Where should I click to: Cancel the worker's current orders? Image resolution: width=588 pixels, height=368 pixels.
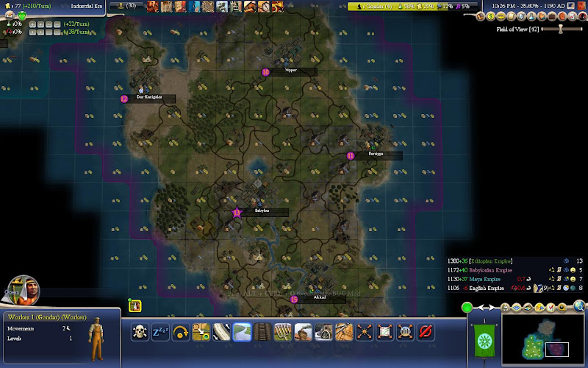[x=426, y=332]
